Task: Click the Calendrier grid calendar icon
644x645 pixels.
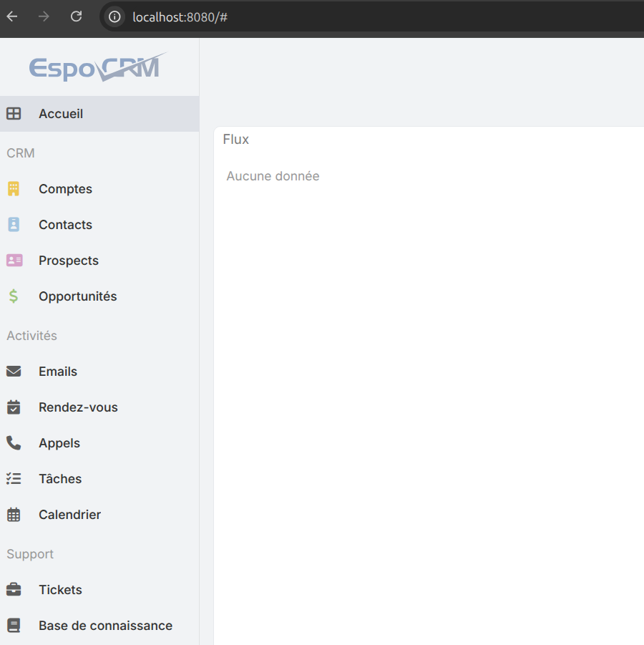Action: [x=14, y=515]
